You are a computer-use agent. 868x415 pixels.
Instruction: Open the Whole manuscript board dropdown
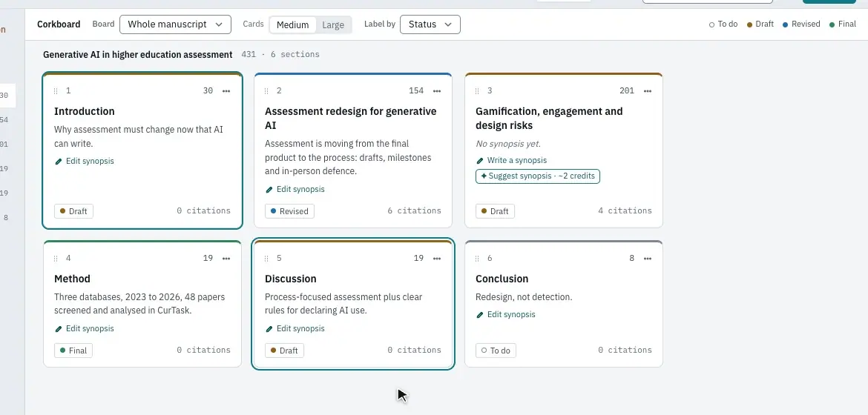point(176,24)
